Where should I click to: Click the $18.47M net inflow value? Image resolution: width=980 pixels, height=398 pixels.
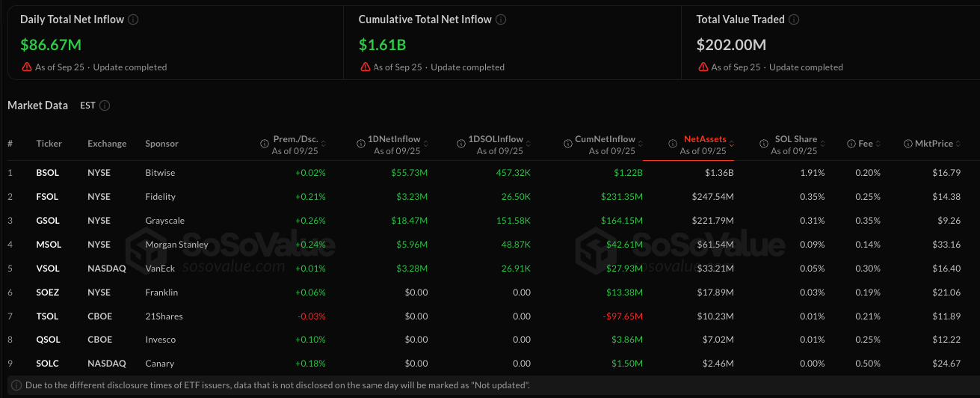click(409, 221)
